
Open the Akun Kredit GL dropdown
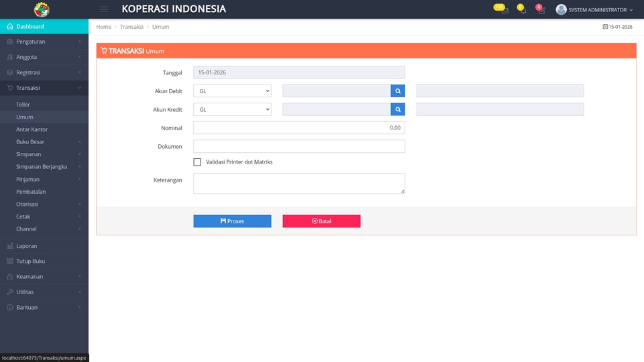point(232,109)
